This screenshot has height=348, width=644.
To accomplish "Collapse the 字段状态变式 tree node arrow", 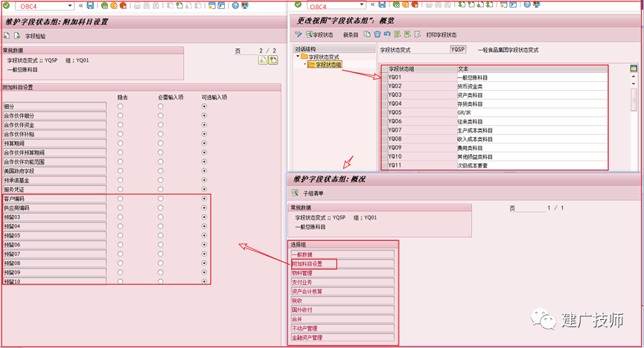I will (x=298, y=57).
